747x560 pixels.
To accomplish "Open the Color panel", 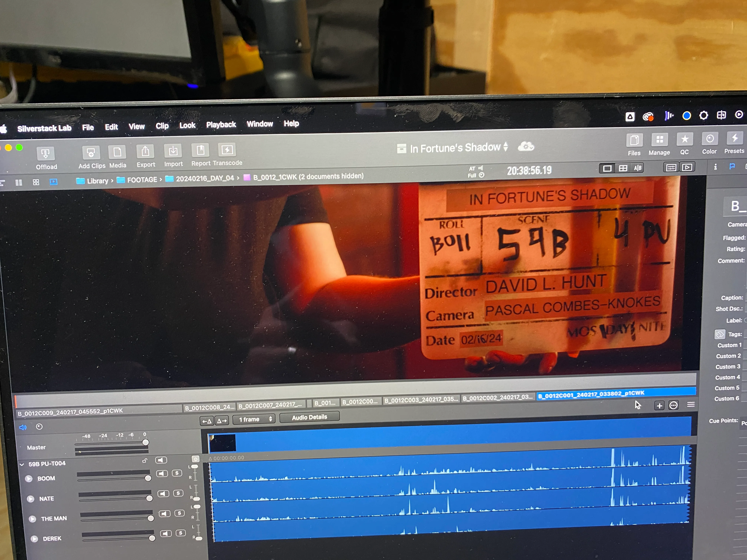I will point(709,139).
